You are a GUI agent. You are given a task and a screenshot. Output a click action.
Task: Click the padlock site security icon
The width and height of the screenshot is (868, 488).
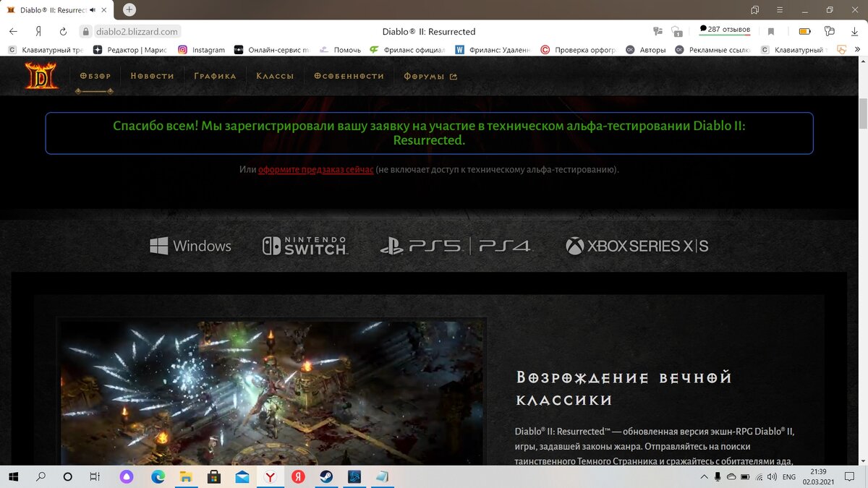click(85, 32)
